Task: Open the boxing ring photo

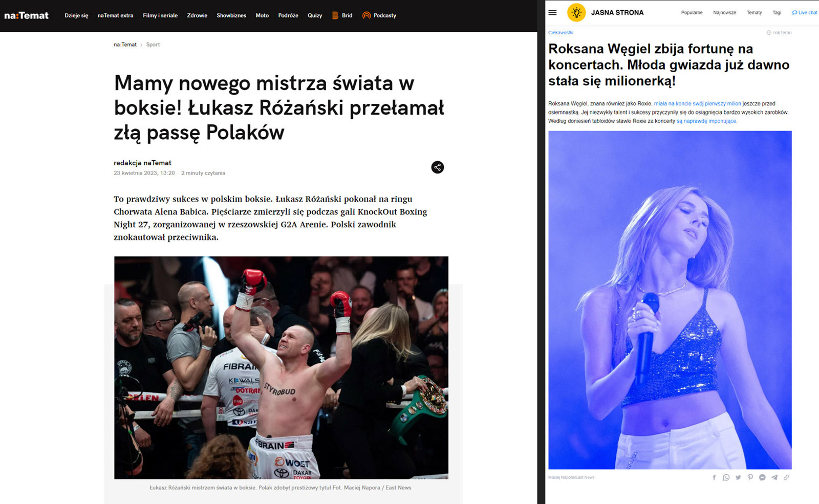Action: 281,367
